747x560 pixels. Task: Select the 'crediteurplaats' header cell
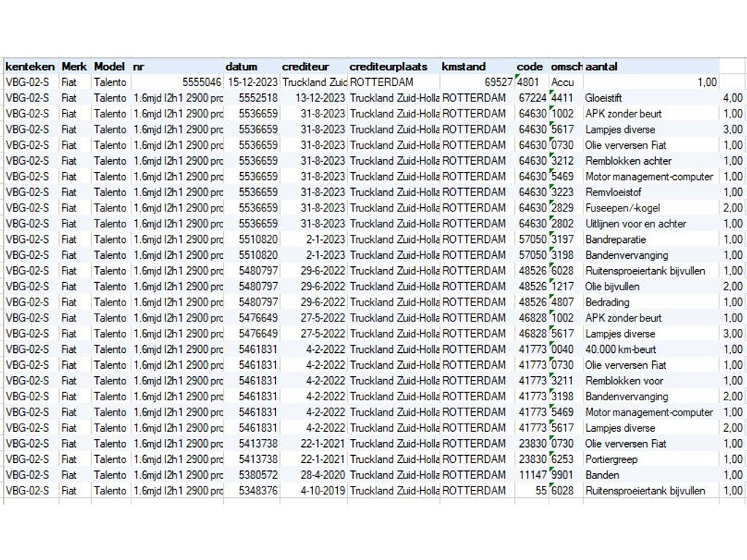coord(393,66)
